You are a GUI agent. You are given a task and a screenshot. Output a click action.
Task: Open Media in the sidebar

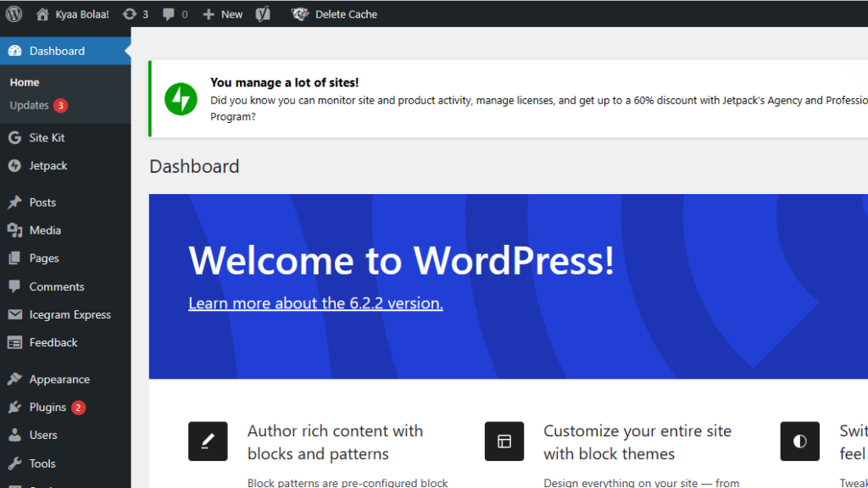click(x=45, y=230)
